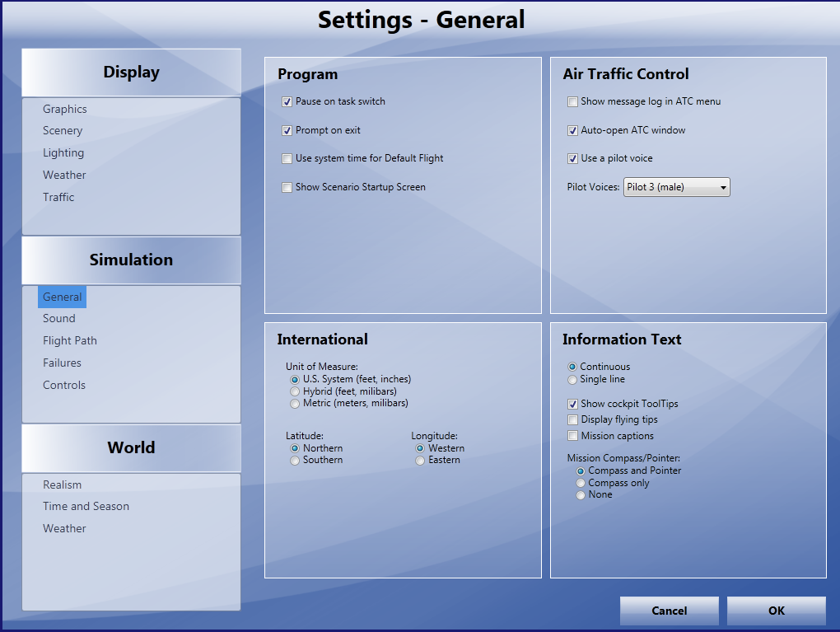The image size is (840, 632).
Task: Check Mission captions option
Action: click(572, 436)
